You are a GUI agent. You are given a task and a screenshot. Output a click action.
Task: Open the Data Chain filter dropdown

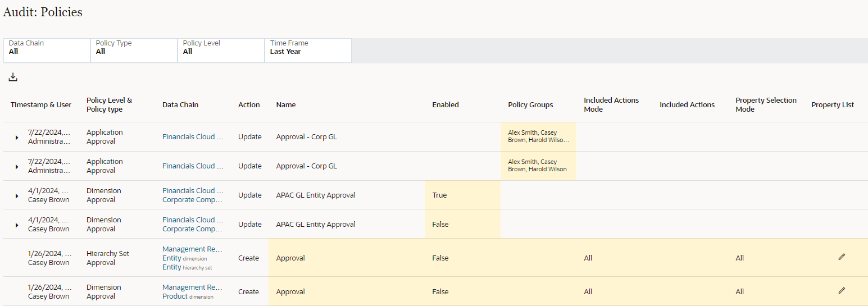point(47,51)
